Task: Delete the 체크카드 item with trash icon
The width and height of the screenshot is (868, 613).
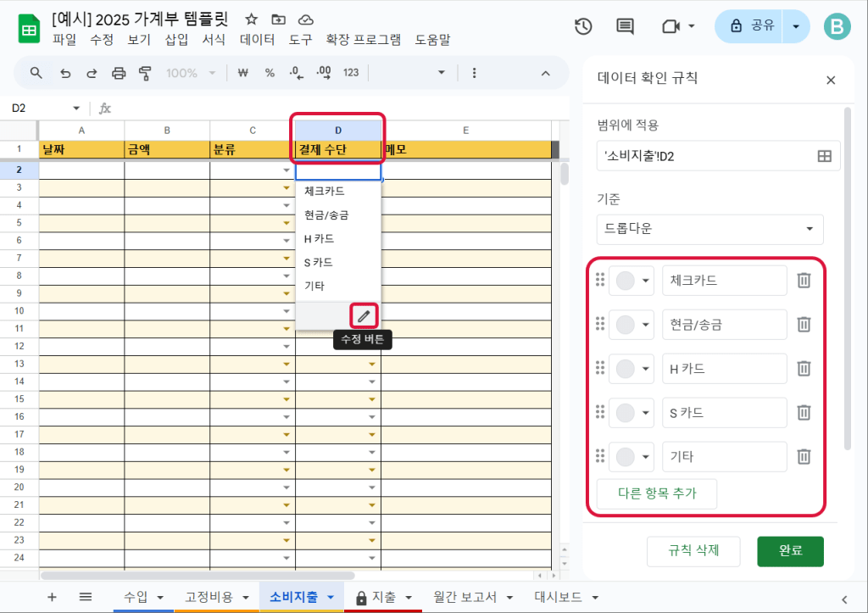Action: point(804,280)
